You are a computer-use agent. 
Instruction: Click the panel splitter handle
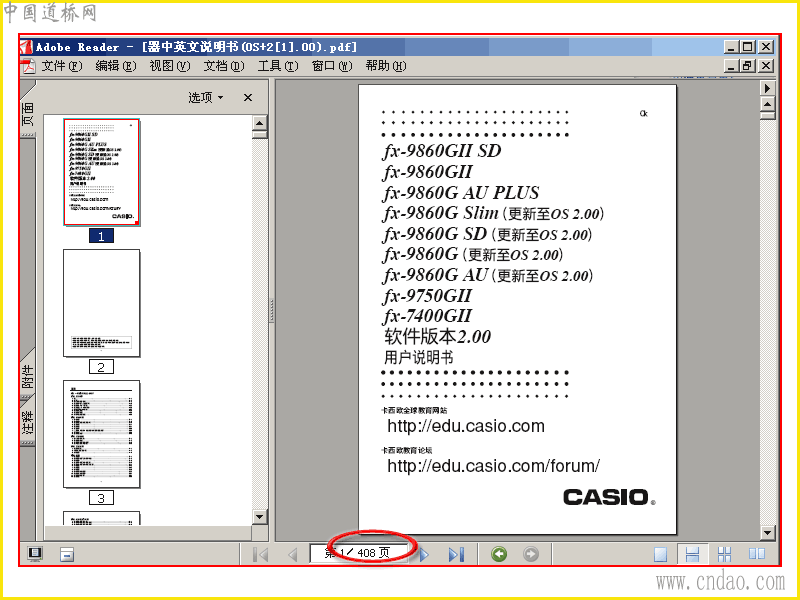(x=272, y=310)
